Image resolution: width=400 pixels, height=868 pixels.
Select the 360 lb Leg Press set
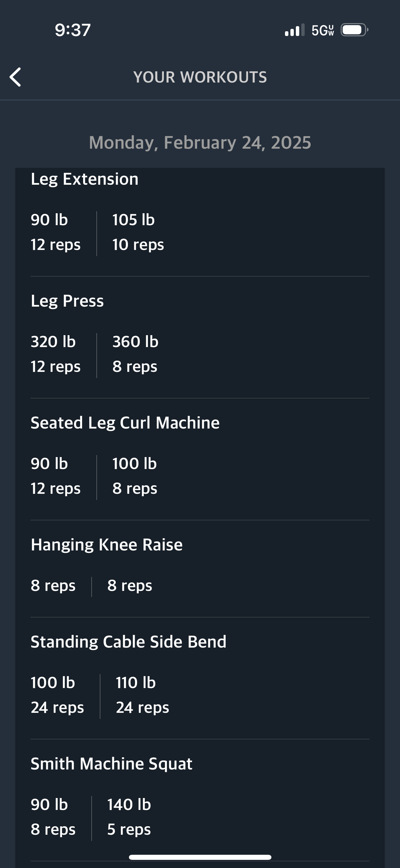tap(135, 354)
